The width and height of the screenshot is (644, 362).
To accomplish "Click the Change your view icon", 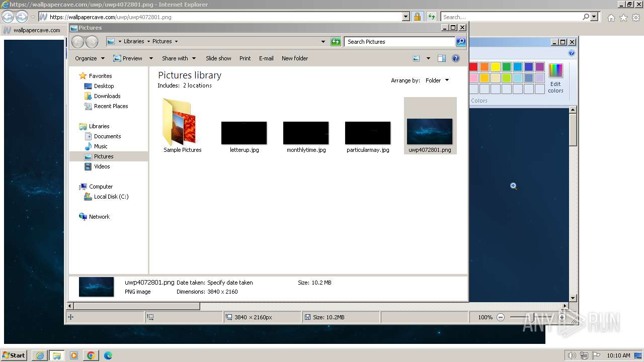I will (x=416, y=58).
